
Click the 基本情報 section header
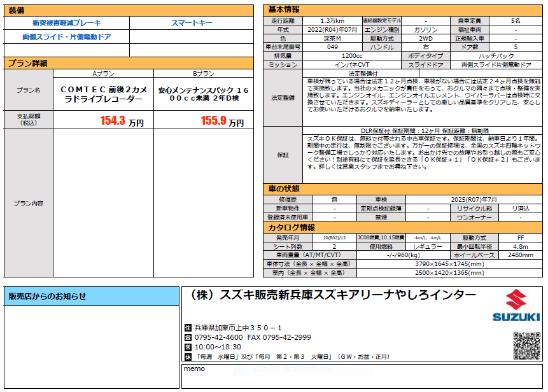click(284, 10)
